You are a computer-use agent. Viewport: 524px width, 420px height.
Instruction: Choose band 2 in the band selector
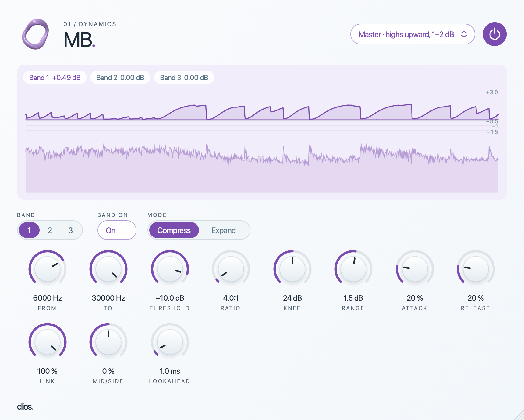point(50,230)
